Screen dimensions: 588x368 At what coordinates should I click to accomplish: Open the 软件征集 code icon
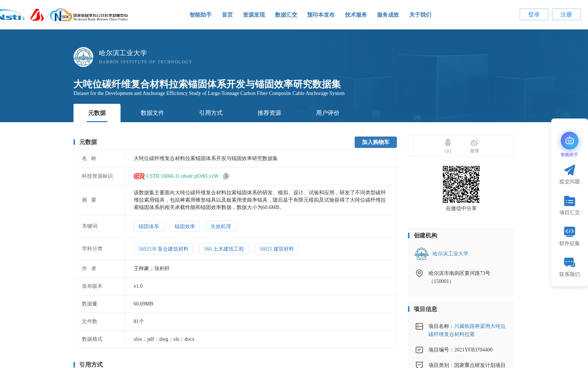[x=569, y=231]
